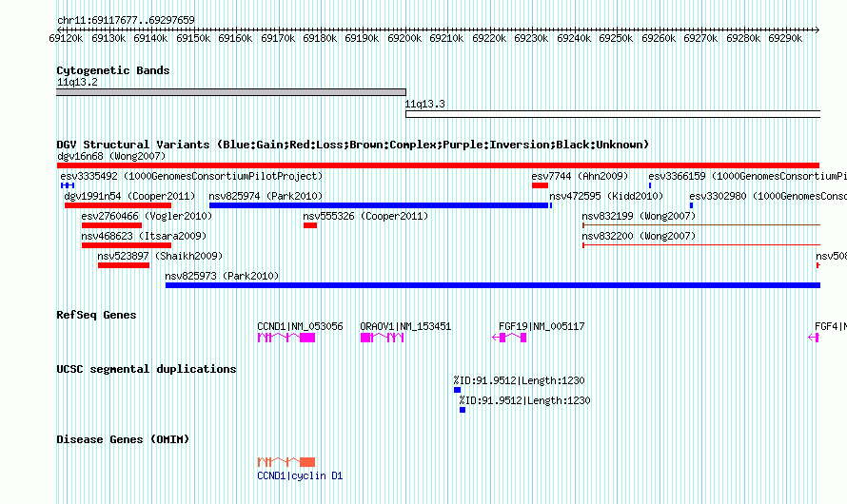The width and height of the screenshot is (847, 504).
Task: Click the ORAOV1|NM_153451 gene label
Action: coord(405,326)
